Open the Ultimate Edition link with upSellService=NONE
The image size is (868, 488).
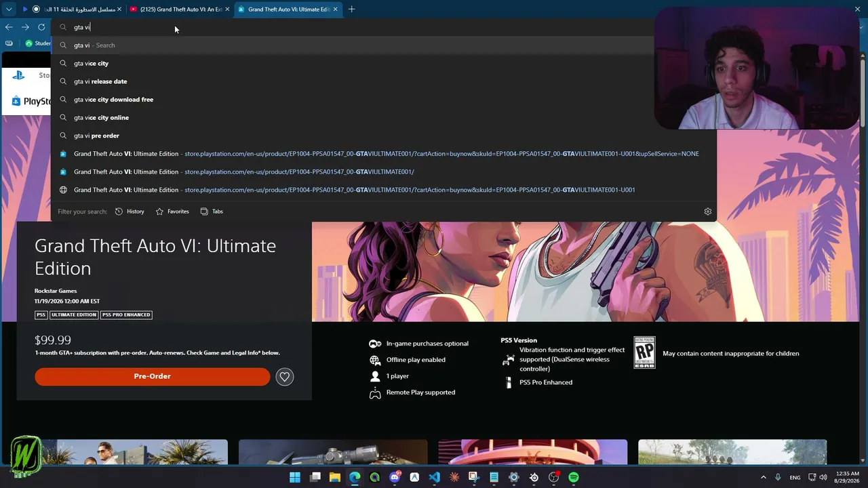pos(384,154)
